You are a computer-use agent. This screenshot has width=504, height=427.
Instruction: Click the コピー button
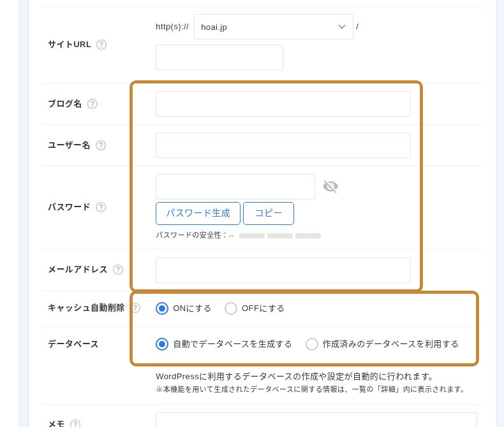click(269, 213)
